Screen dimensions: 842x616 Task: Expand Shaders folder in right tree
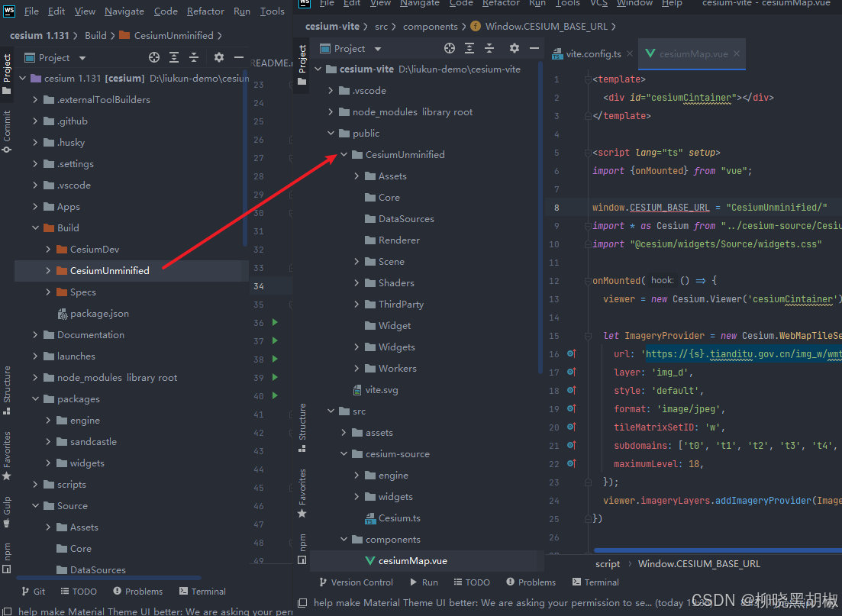356,283
